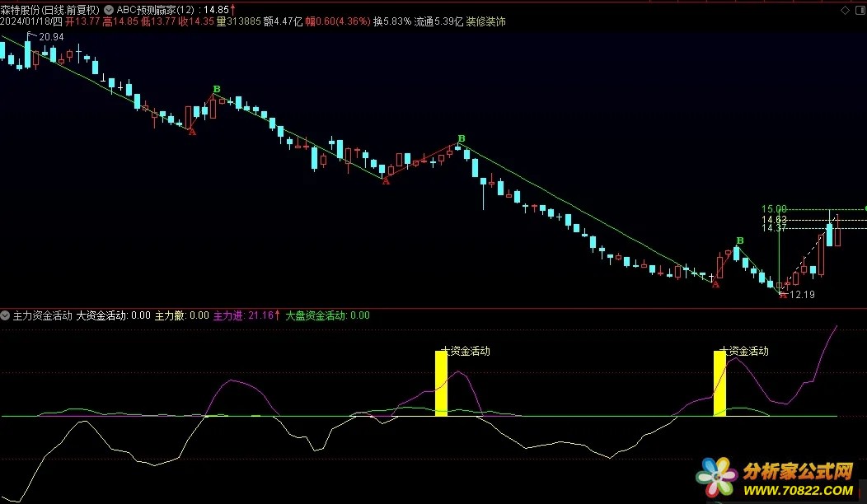Image resolution: width=867 pixels, height=504 pixels.
Task: Click the close price 收14.35
Action: pos(196,21)
